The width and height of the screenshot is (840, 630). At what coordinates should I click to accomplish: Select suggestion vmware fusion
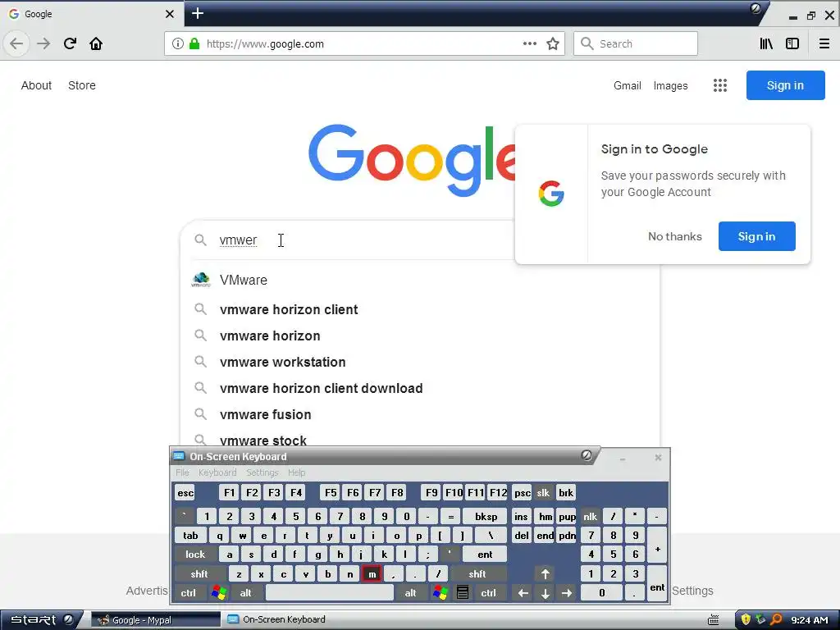[x=265, y=414]
